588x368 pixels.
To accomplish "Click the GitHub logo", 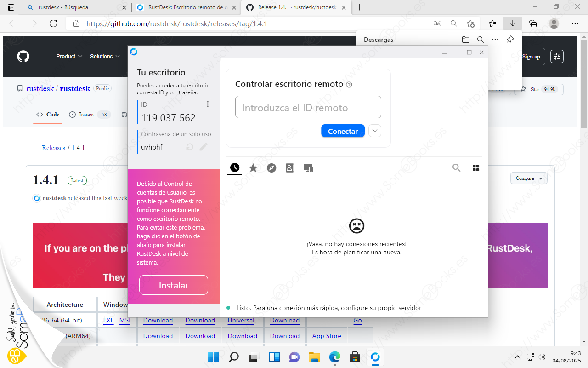I will coord(23,57).
